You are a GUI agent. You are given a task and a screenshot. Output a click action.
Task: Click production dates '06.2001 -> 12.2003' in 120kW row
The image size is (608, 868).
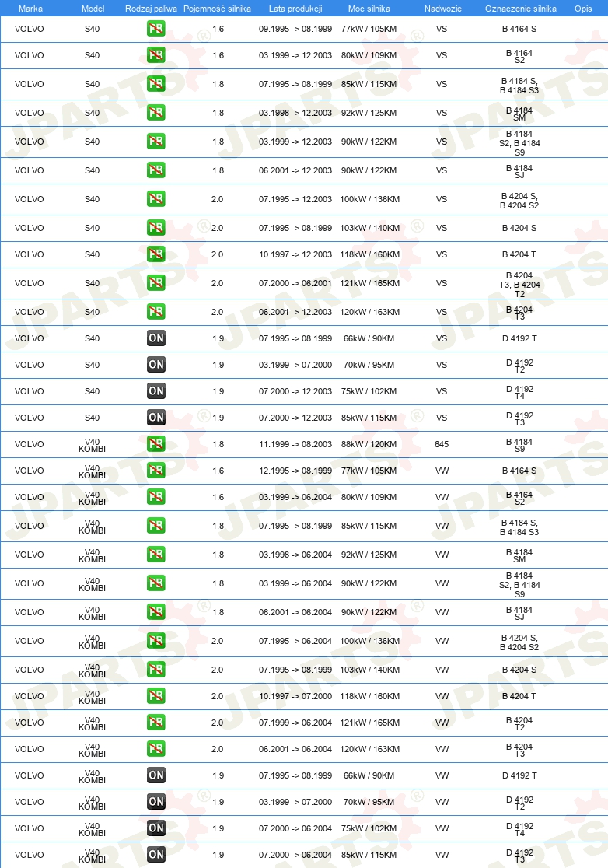tap(295, 312)
